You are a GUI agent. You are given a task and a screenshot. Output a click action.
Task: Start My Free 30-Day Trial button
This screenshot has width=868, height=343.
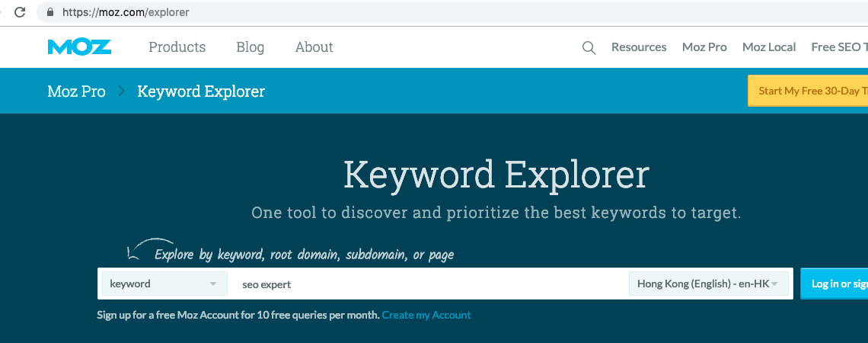click(808, 91)
